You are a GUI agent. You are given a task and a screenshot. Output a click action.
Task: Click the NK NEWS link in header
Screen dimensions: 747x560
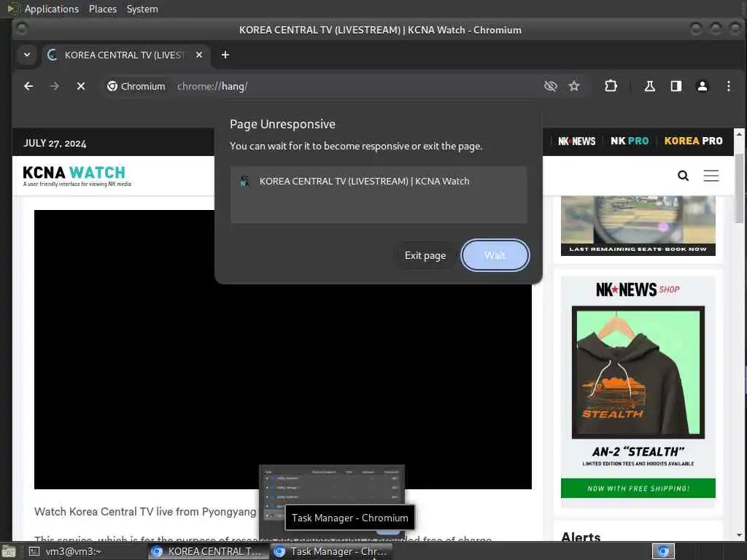(576, 141)
